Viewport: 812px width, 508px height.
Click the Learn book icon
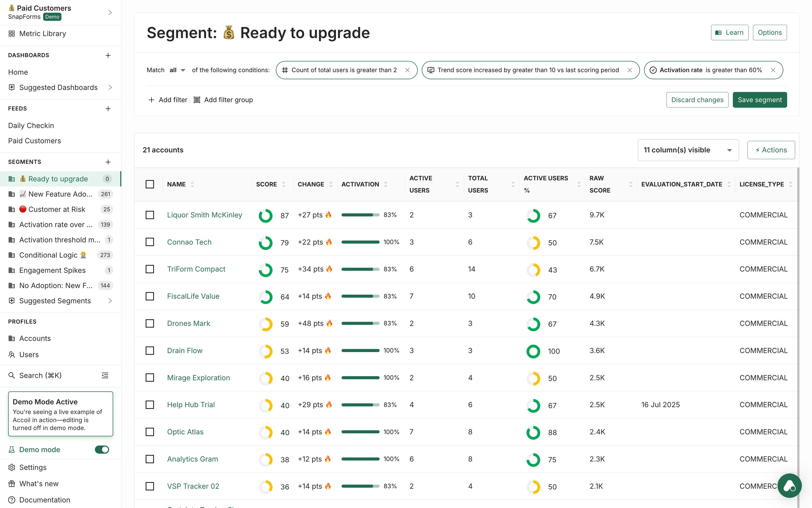pos(718,33)
